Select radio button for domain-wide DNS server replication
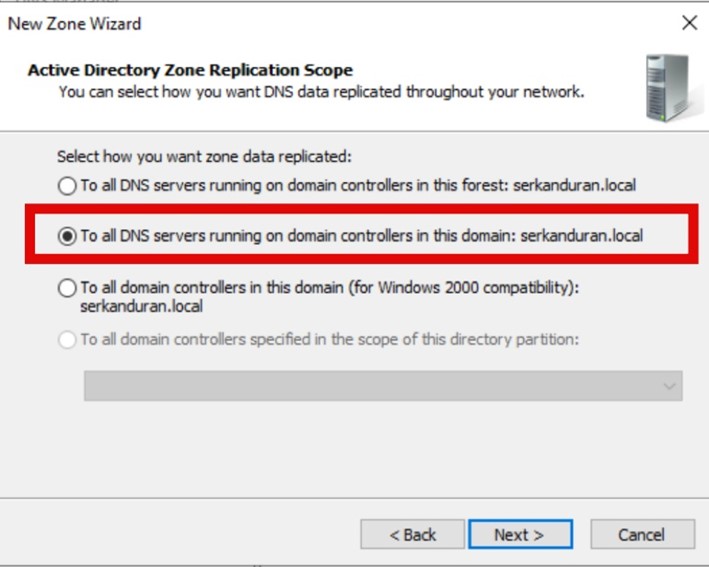This screenshot has width=709, height=567. point(67,236)
